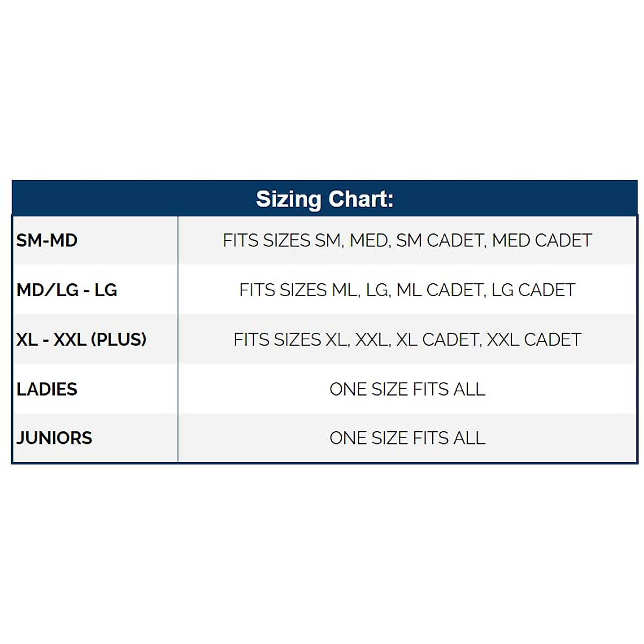The height and width of the screenshot is (644, 644).
Task: Click the "(PLUS)" text in the size column
Action: tap(119, 340)
